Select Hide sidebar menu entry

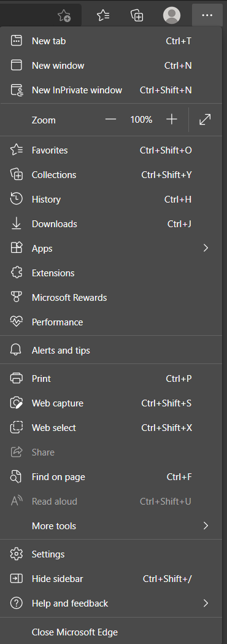(x=113, y=579)
